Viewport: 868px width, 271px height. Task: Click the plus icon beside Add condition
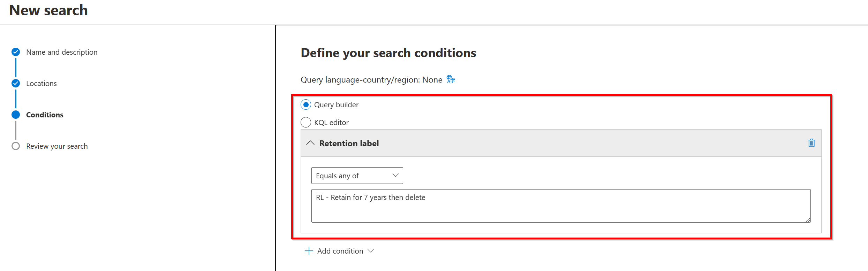(309, 251)
